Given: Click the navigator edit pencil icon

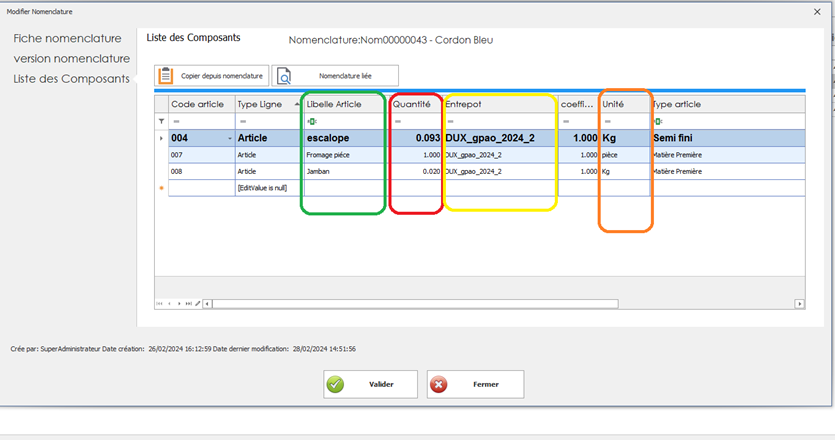Looking at the screenshot, I should tap(198, 303).
